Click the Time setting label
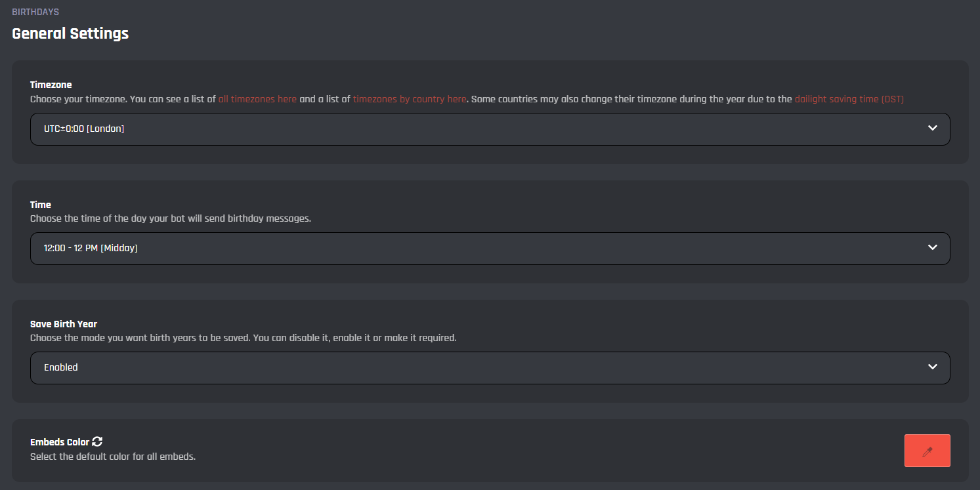The height and width of the screenshot is (490, 980). pos(41,205)
